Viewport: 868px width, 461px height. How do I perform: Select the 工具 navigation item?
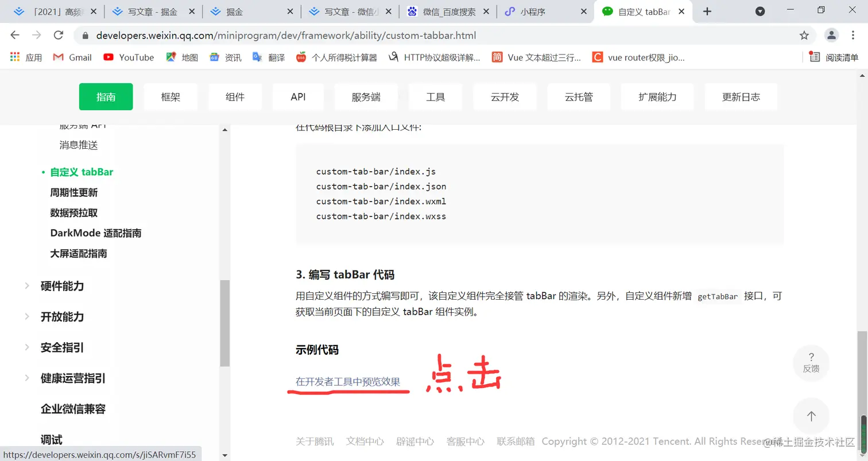click(436, 96)
